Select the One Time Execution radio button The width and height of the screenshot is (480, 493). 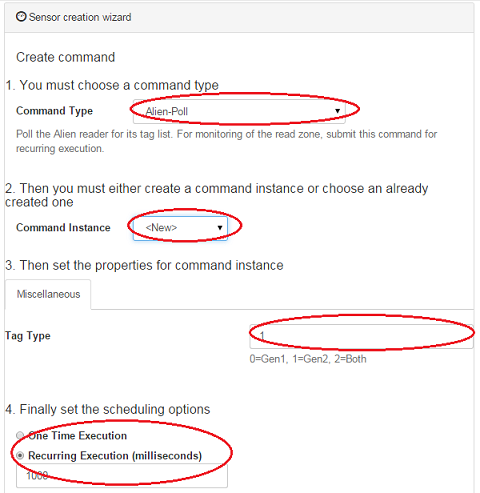[x=20, y=435]
